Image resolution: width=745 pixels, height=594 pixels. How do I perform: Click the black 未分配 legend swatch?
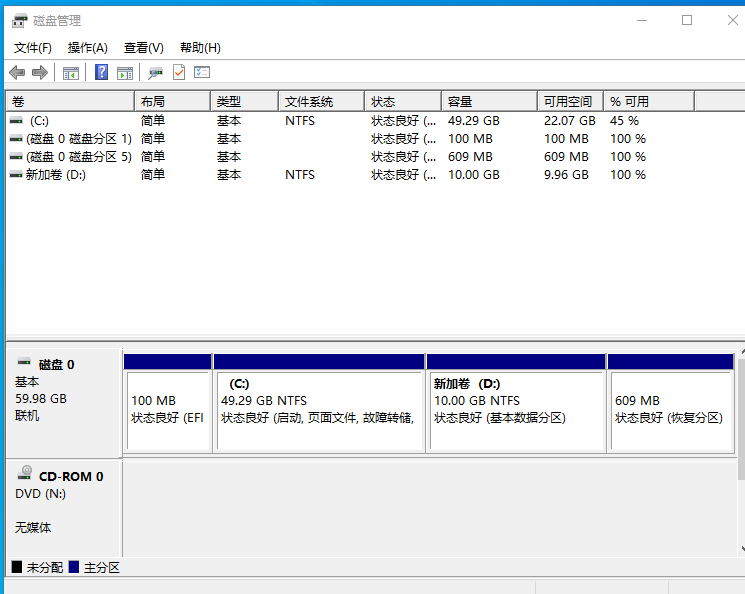pos(17,567)
